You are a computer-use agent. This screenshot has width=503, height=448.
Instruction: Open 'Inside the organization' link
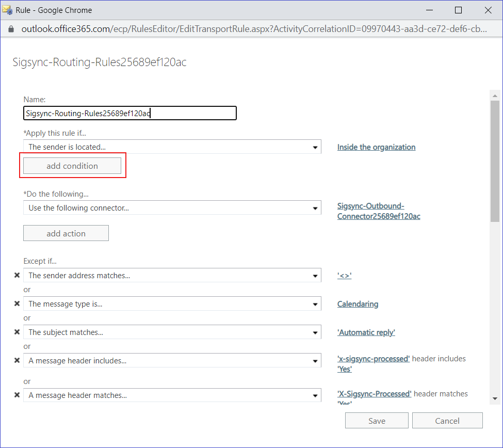click(376, 147)
